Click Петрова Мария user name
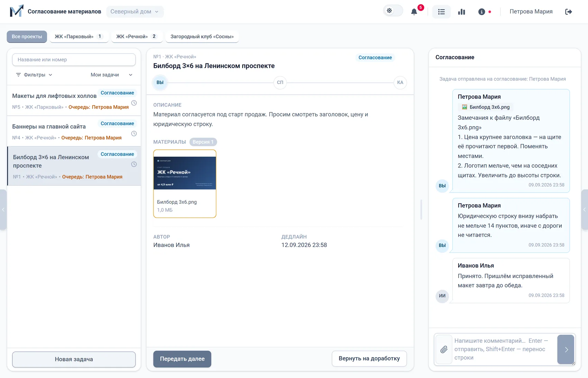Screen dimensions: 588x378 tap(531, 11)
